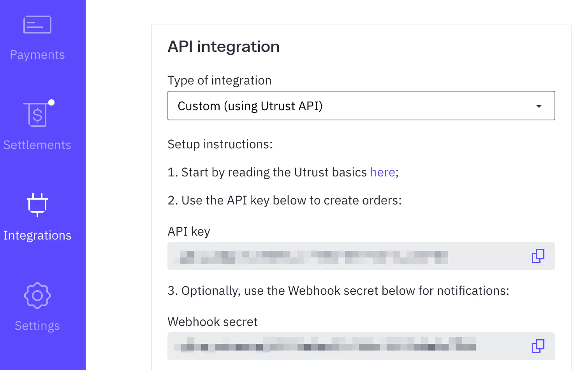Click the integration dropdown caret arrow
Image resolution: width=588 pixels, height=370 pixels.
tap(539, 106)
